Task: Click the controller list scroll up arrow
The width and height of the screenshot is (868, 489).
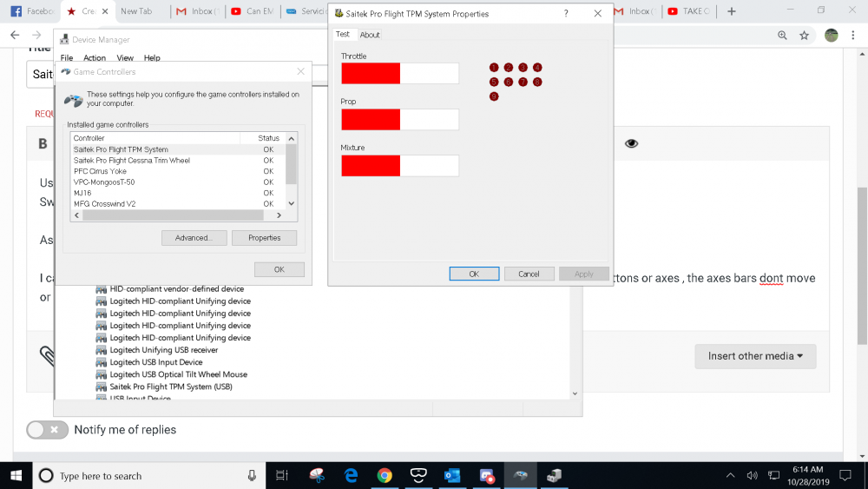Action: (291, 138)
